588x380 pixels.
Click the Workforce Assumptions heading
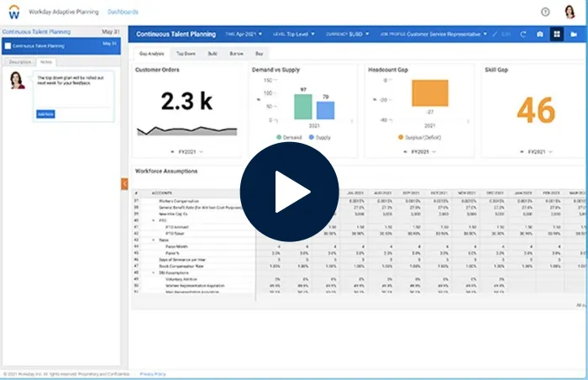pos(166,172)
